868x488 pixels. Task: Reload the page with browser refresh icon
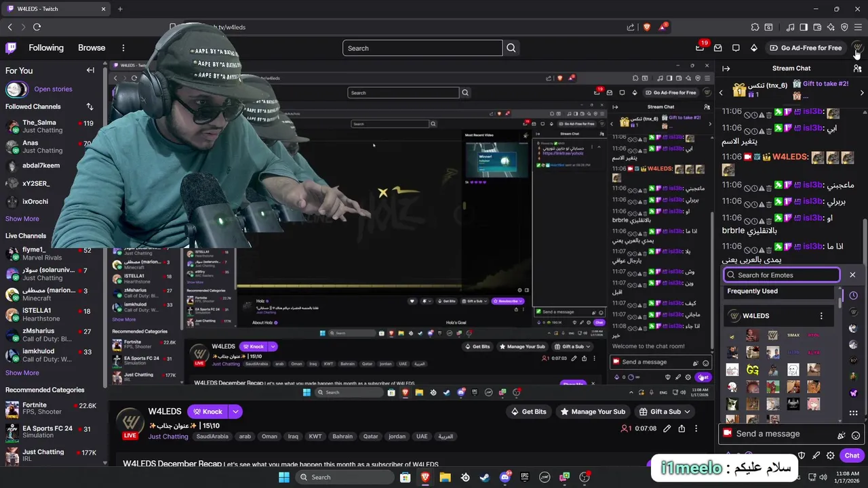click(x=37, y=27)
